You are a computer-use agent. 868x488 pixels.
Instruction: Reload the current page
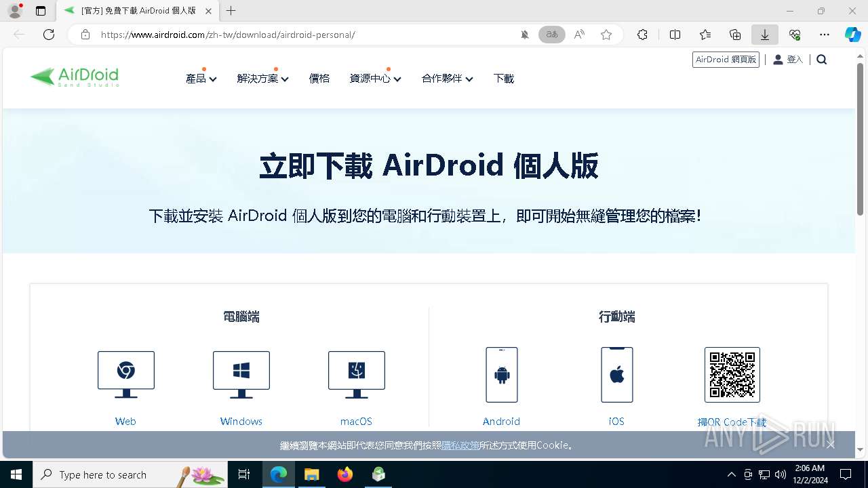click(49, 35)
